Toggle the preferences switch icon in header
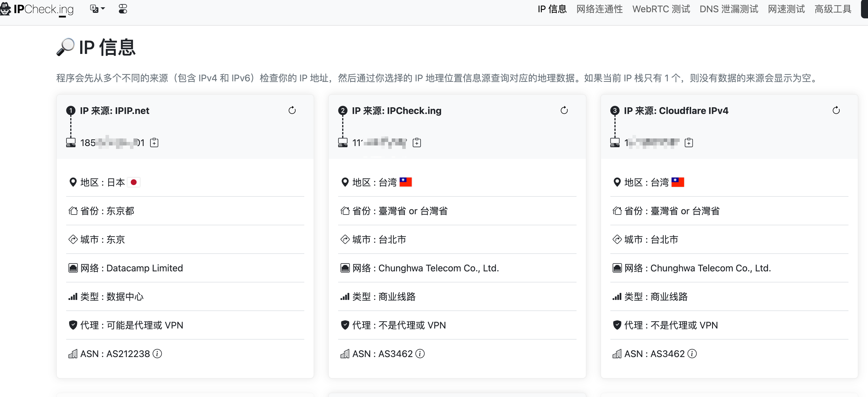The height and width of the screenshot is (397, 868). point(123,9)
